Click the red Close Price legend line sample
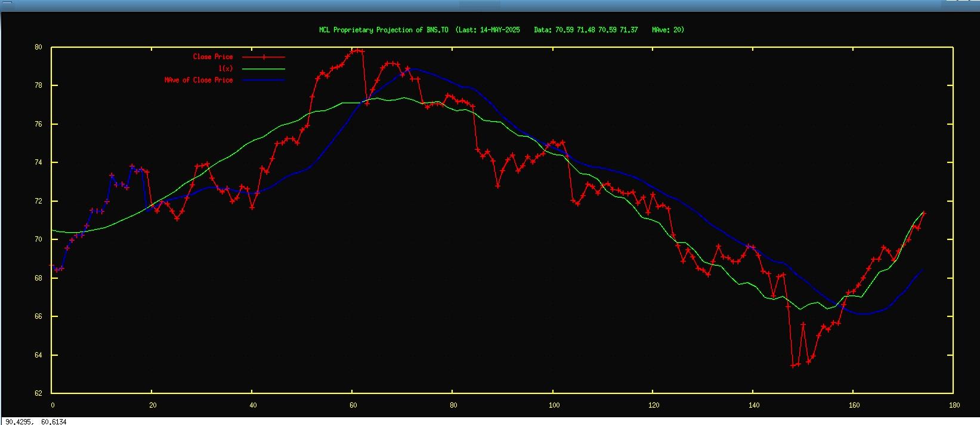The height and width of the screenshot is (425, 980). [264, 57]
